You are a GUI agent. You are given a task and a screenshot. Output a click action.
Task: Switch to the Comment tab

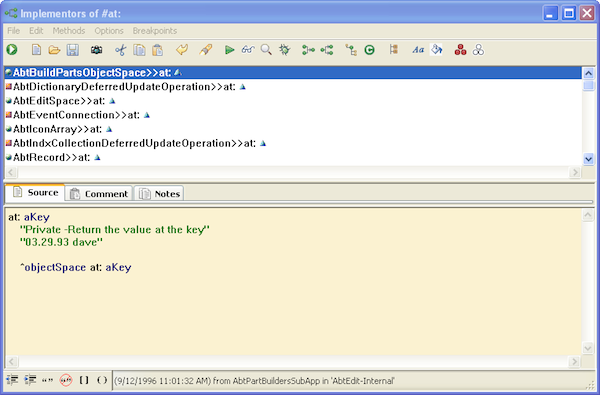[x=99, y=194]
